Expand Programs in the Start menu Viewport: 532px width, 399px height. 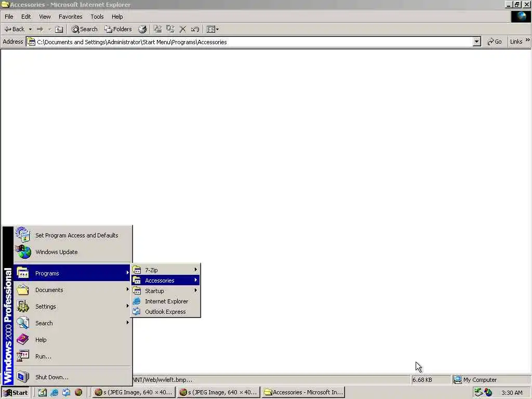click(72, 273)
